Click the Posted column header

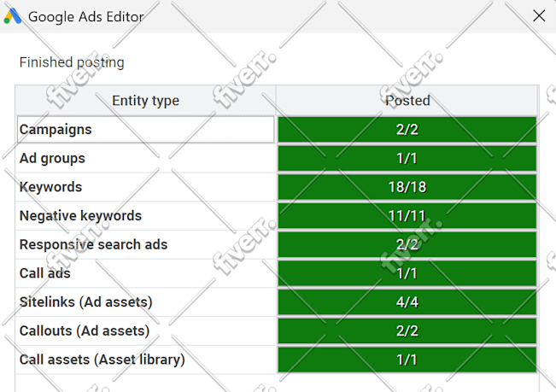click(407, 101)
